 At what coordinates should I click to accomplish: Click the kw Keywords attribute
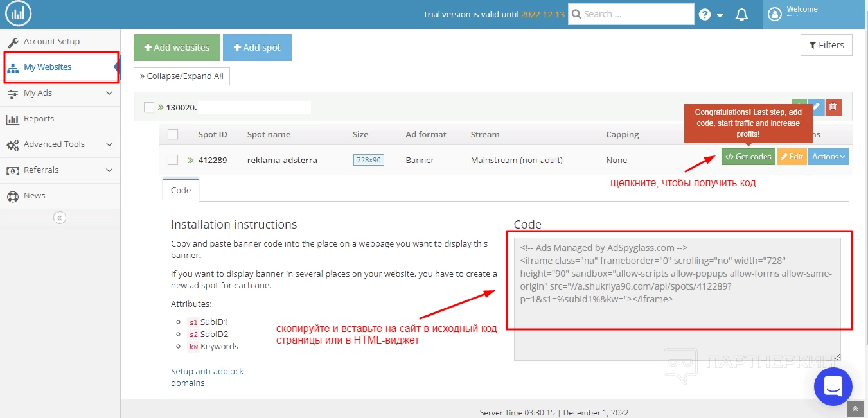(x=213, y=347)
